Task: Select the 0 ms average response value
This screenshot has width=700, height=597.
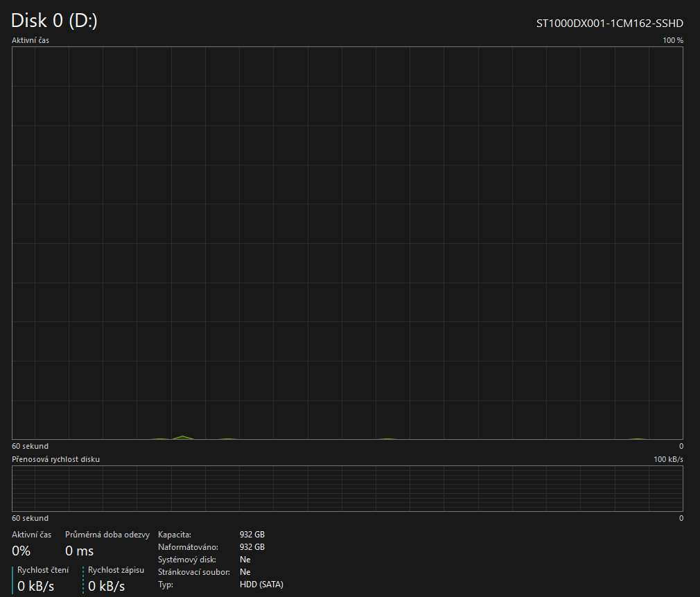Action: (79, 551)
